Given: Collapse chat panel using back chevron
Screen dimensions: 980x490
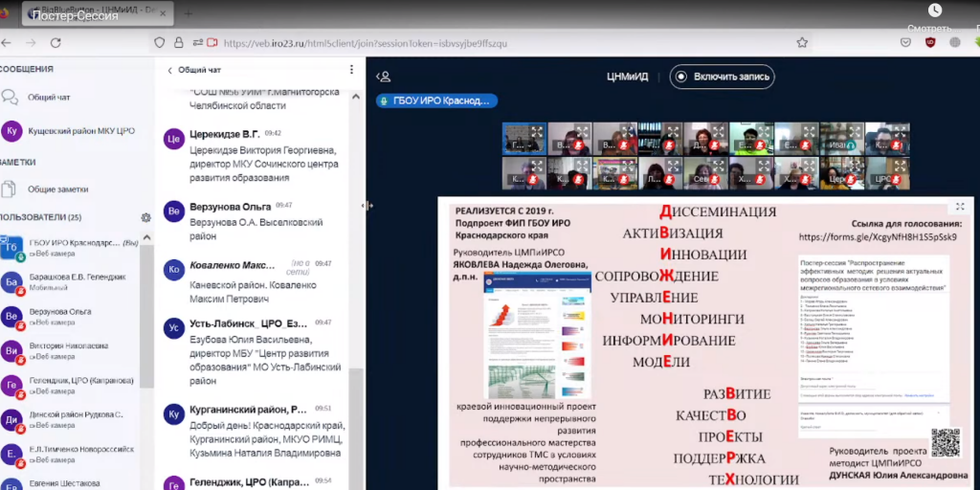Looking at the screenshot, I should coord(170,70).
